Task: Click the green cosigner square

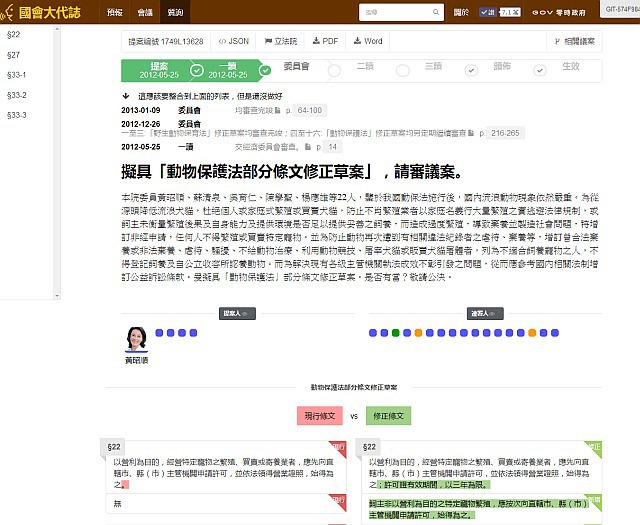Action: pos(395,333)
